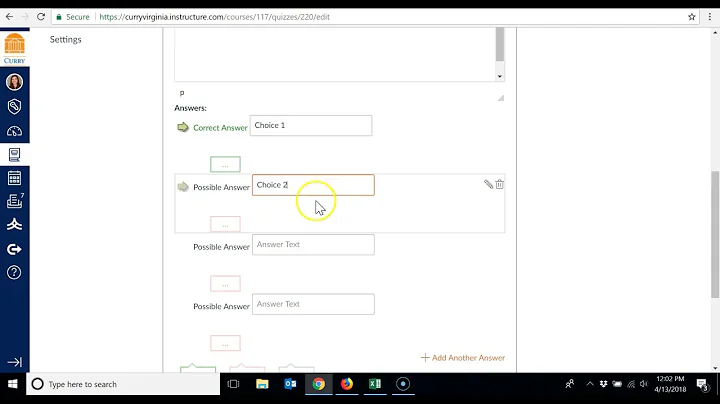The image size is (720, 404).
Task: Open the Curry home logo
Action: point(15,48)
